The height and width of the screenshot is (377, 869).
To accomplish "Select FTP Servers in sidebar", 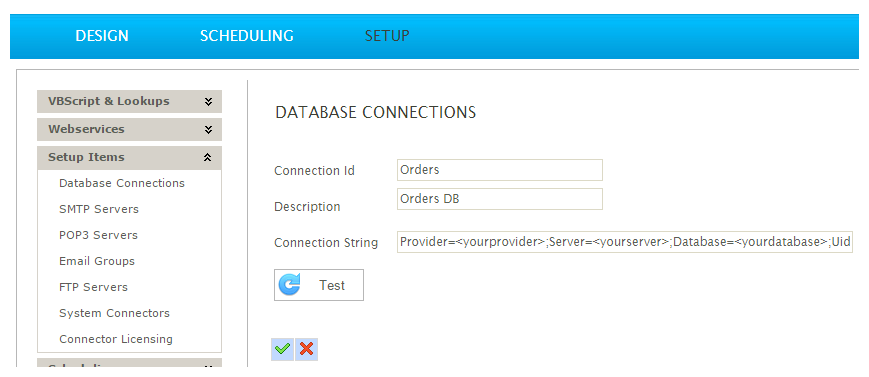I will tap(93, 287).
